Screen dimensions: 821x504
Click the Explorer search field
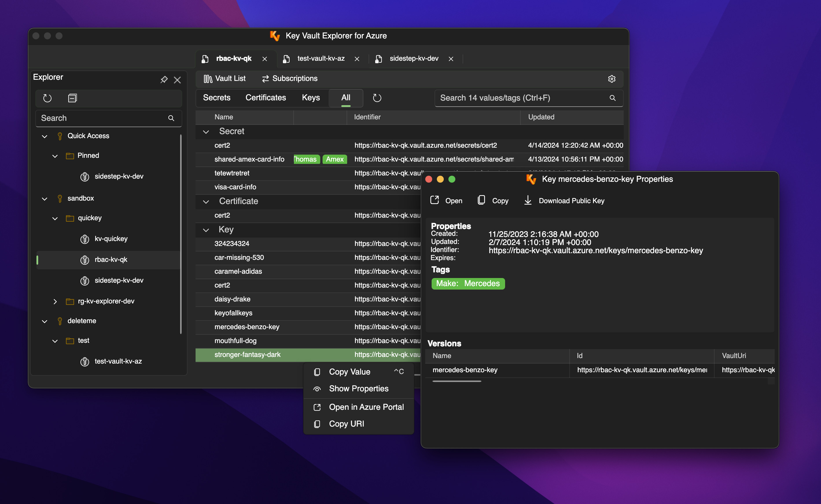pyautogui.click(x=103, y=118)
